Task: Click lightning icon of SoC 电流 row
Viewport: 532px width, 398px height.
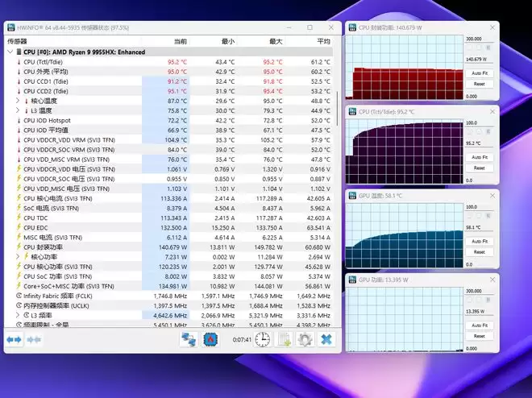Action: coord(19,208)
